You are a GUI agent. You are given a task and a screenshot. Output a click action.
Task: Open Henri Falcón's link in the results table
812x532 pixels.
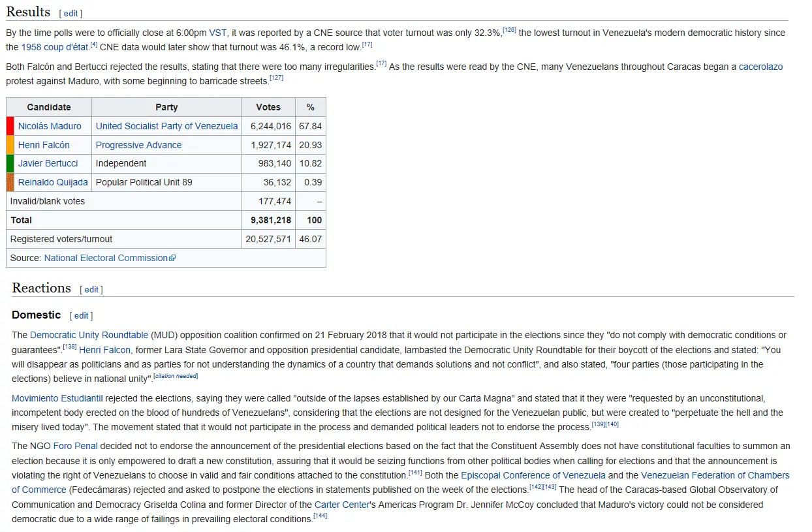[44, 145]
